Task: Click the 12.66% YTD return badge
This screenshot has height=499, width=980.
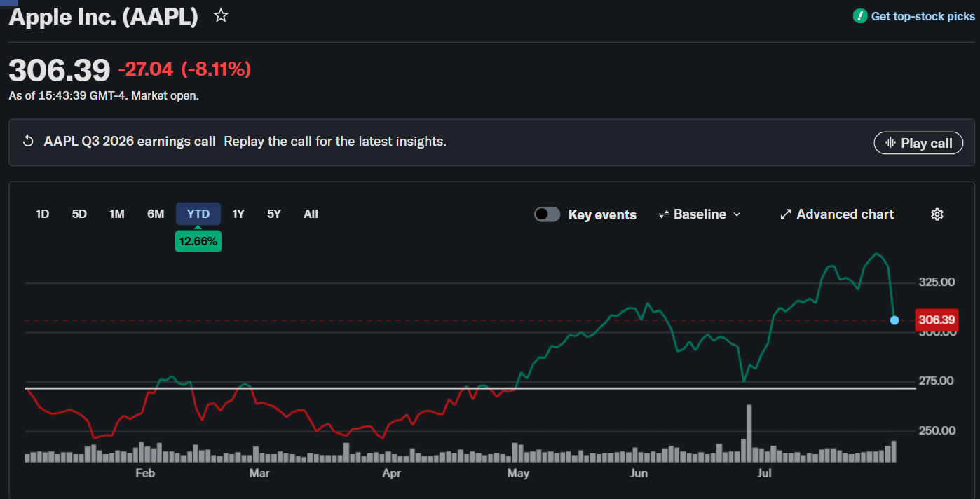Action: click(198, 242)
